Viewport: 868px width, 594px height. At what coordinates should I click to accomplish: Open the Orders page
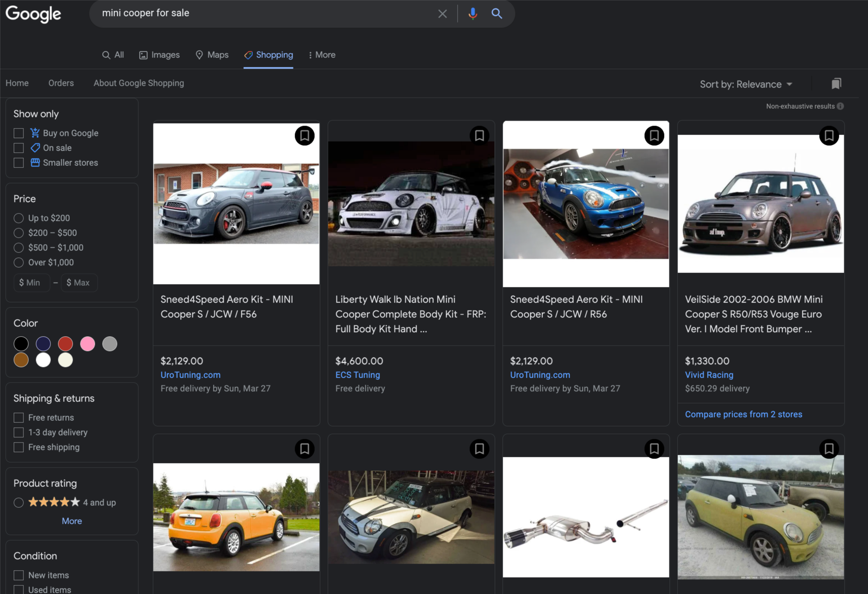point(61,83)
